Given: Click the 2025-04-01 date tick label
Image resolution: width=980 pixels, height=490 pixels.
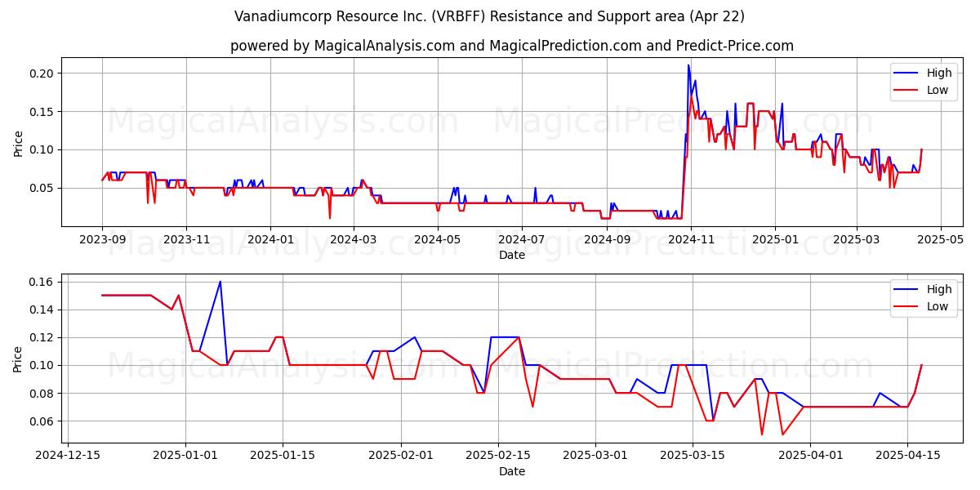Looking at the screenshot, I should coord(810,456).
